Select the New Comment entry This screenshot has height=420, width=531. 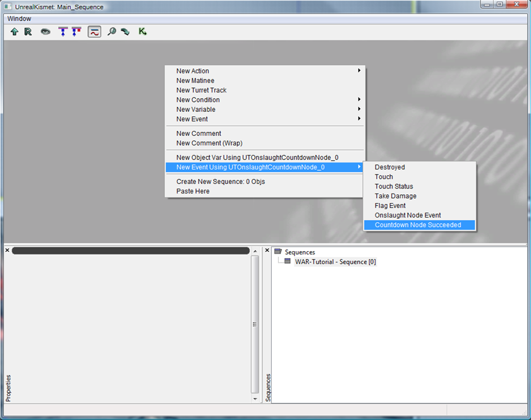coord(265,133)
